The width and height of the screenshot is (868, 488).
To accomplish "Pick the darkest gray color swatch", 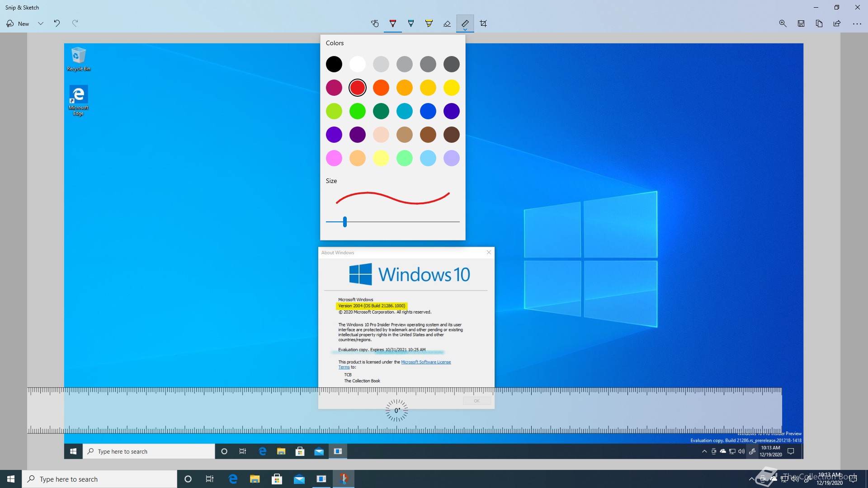I will (452, 64).
